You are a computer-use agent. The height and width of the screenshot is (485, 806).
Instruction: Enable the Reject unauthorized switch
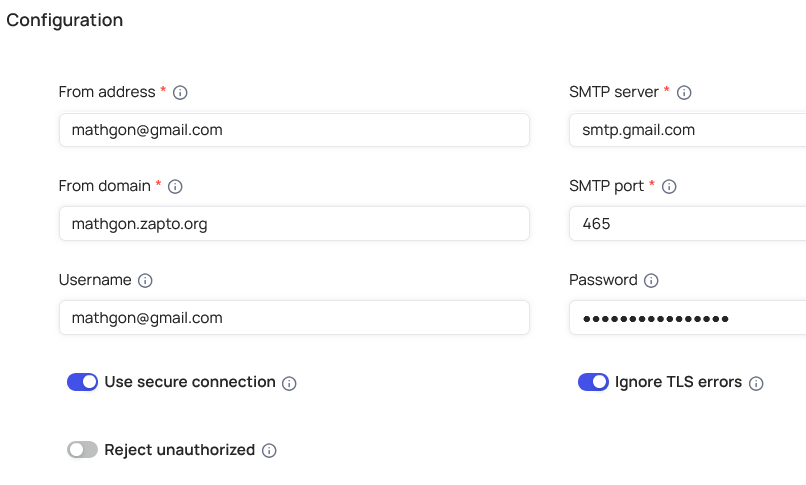82,450
